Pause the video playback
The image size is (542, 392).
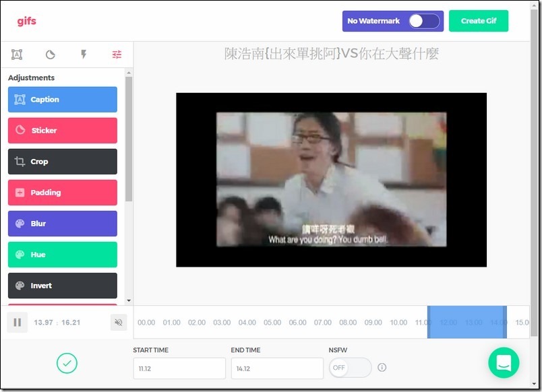click(18, 323)
